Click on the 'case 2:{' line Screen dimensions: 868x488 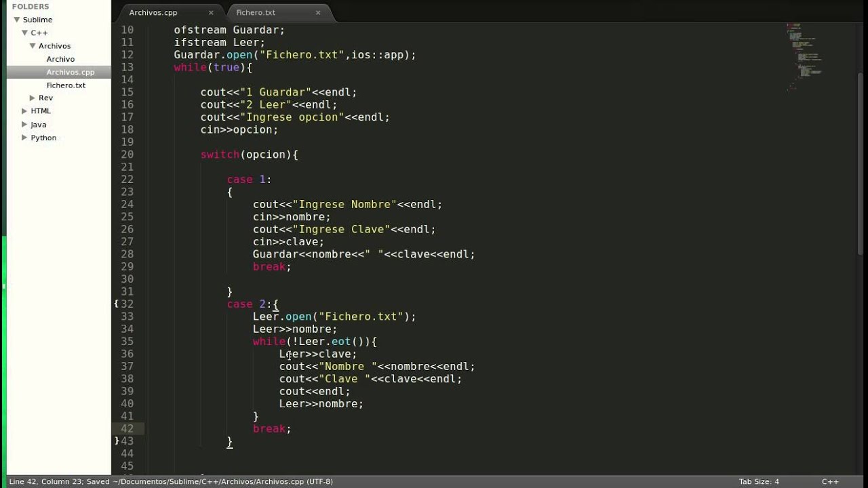(252, 304)
